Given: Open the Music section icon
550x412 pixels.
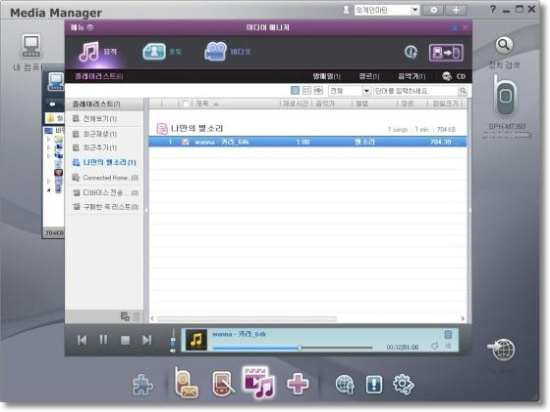Looking at the screenshot, I should [89, 52].
